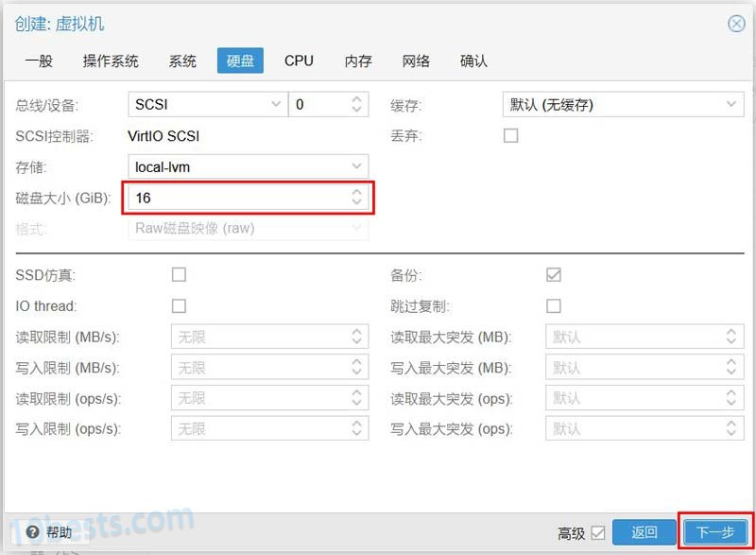Open the 存储 local-lvm dropdown
Image resolution: width=756 pixels, height=555 pixels.
tap(249, 166)
